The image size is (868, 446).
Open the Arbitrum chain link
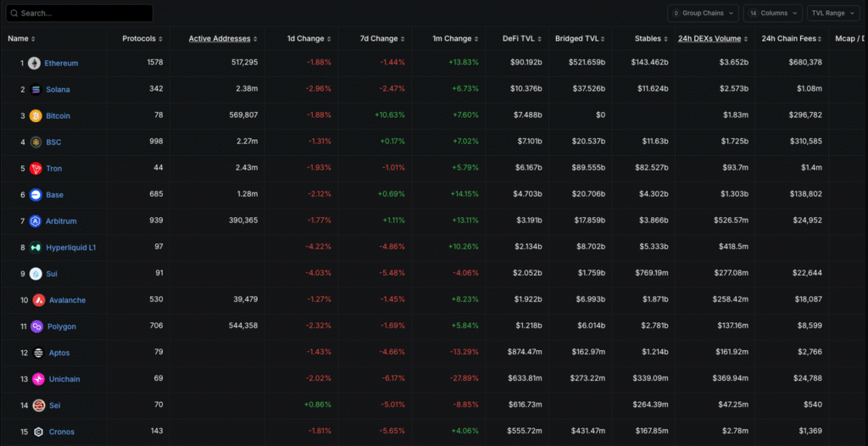[x=61, y=221]
